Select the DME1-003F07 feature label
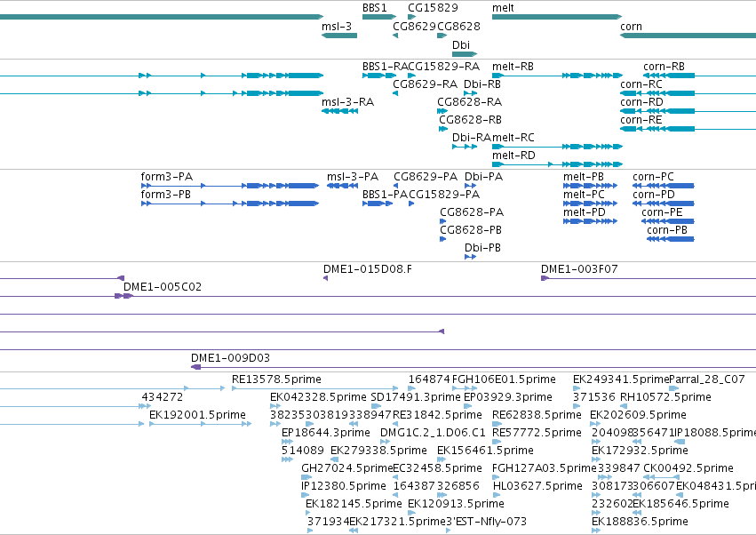The height and width of the screenshot is (535, 756). 579,269
